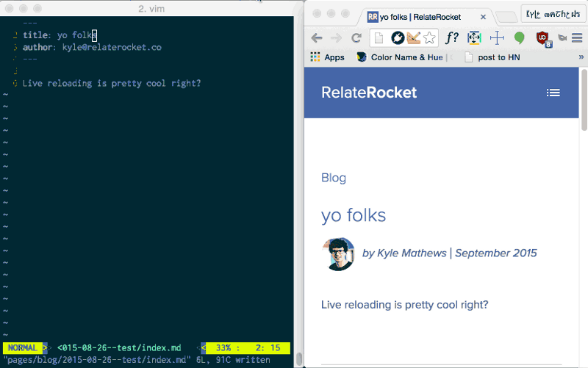Open a new tab in Chrome
The image size is (588, 368).
506,17
